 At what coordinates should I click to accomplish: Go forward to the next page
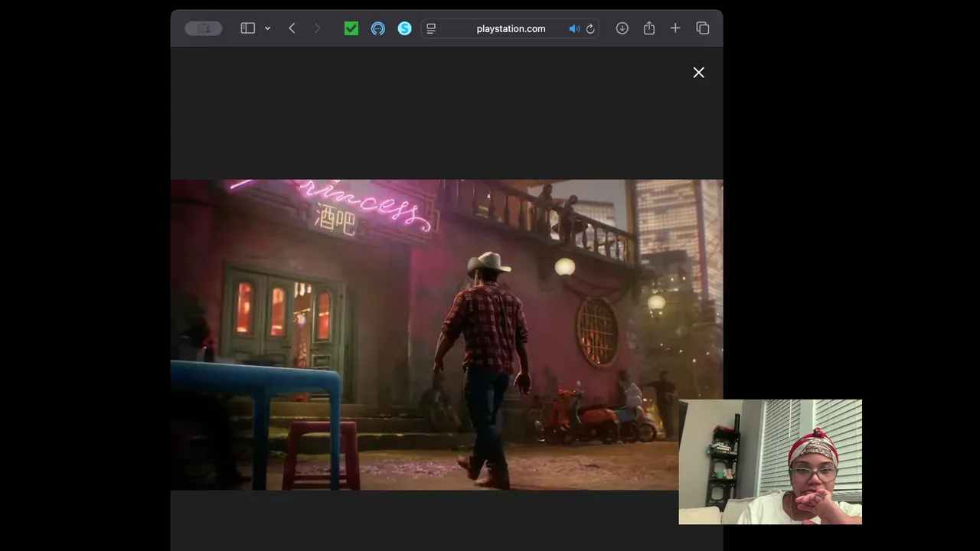tap(317, 28)
